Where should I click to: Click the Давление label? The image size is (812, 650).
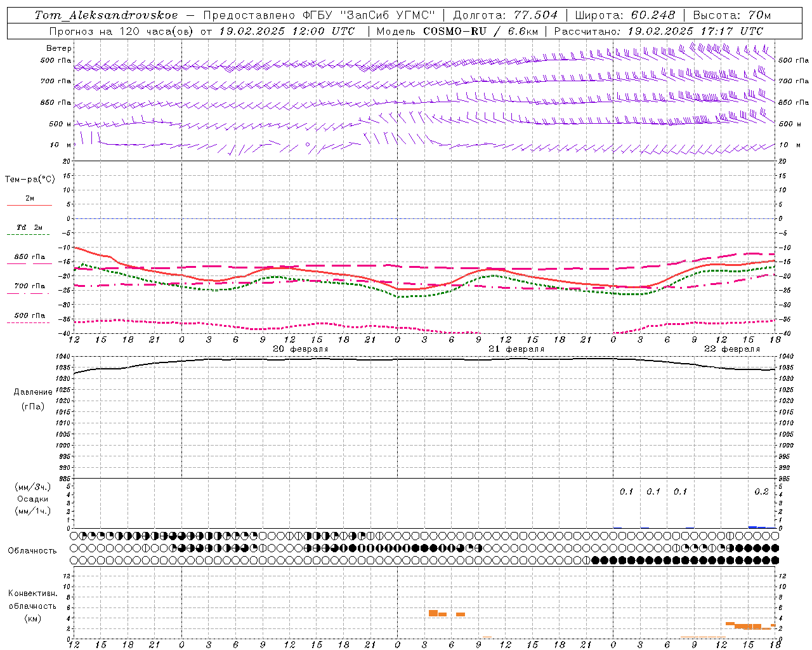[32, 392]
